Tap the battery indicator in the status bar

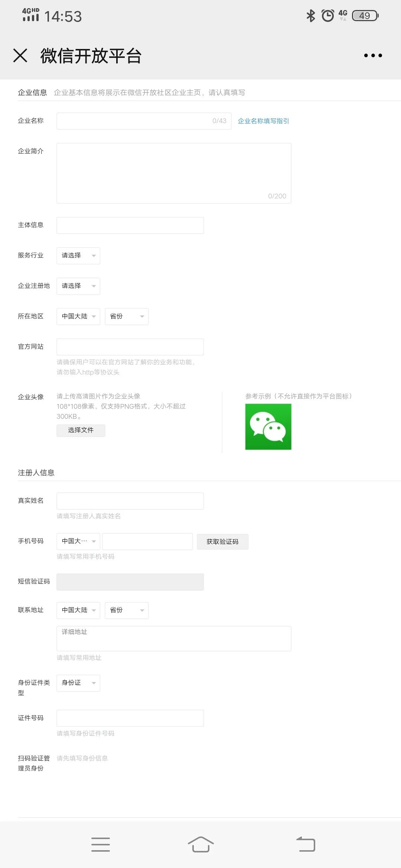coord(365,16)
